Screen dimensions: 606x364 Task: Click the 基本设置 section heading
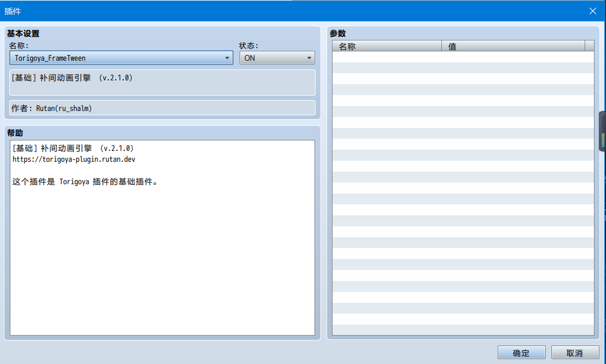(23, 34)
